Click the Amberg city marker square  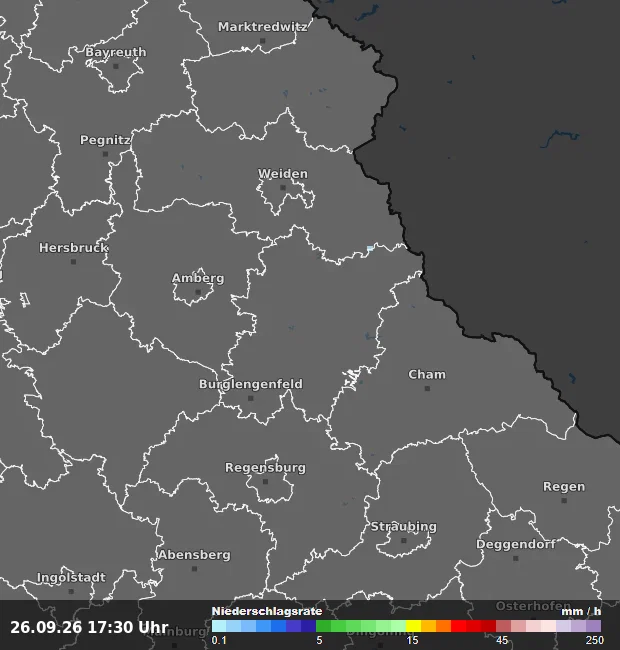tap(198, 292)
